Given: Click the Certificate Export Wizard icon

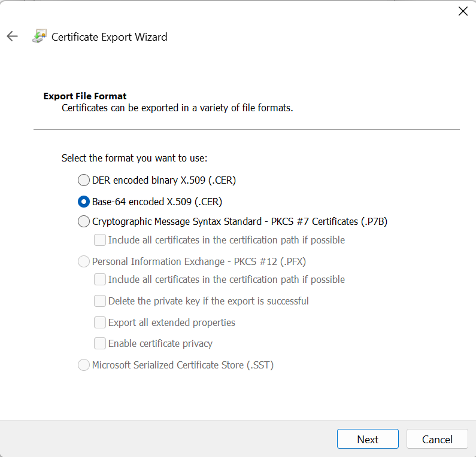Looking at the screenshot, I should pyautogui.click(x=40, y=36).
